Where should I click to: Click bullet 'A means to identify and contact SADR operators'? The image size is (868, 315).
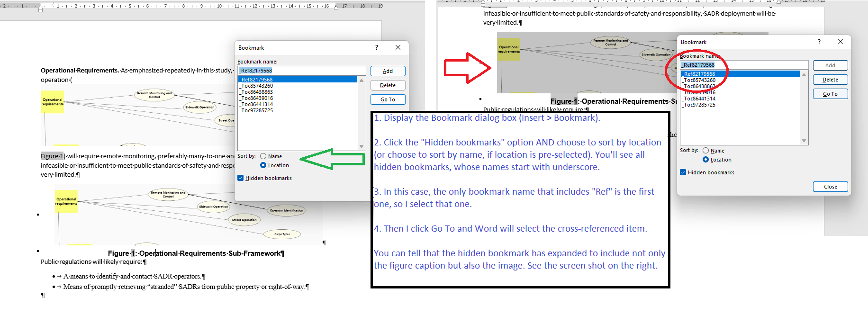[132, 276]
